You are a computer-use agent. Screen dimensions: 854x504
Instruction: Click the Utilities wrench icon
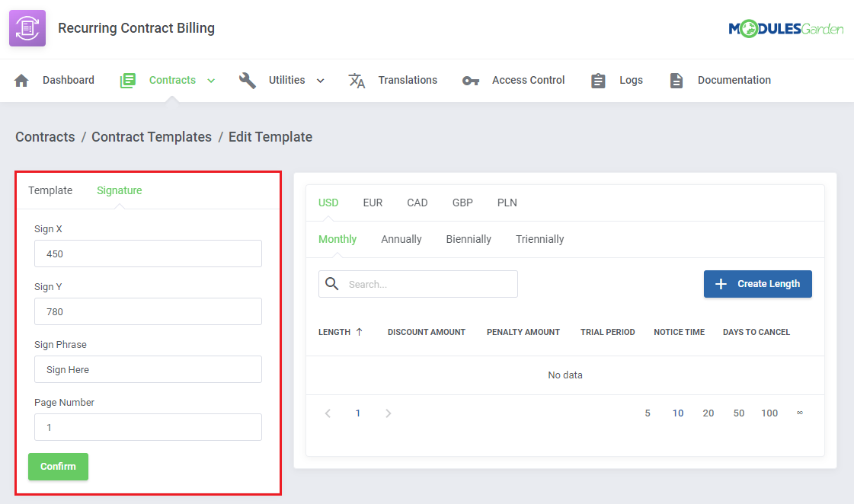click(248, 81)
